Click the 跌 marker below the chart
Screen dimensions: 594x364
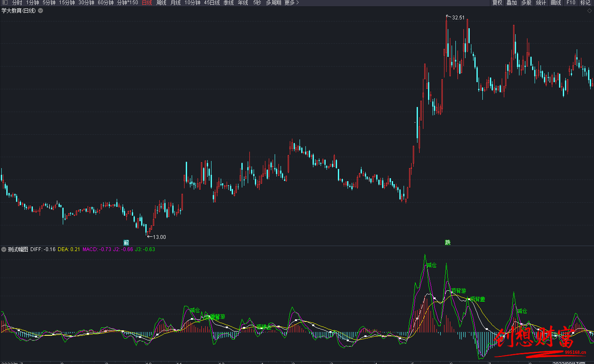click(447, 243)
